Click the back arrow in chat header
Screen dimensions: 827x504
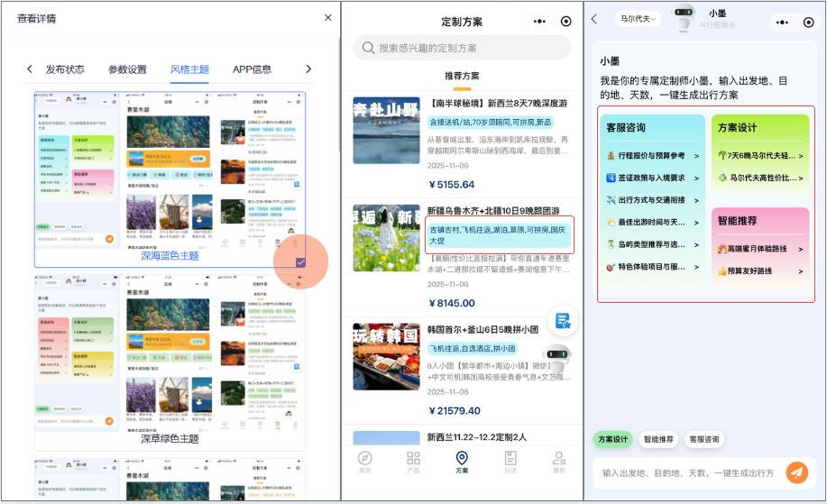[594, 19]
